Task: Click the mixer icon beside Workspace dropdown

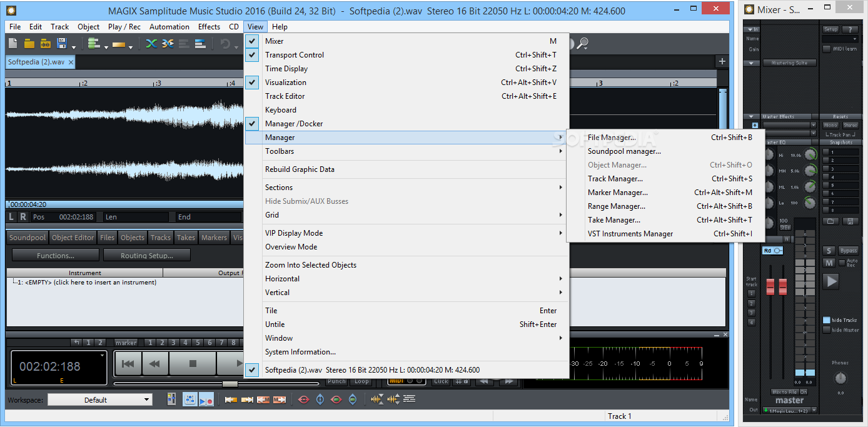Action: [x=173, y=399]
